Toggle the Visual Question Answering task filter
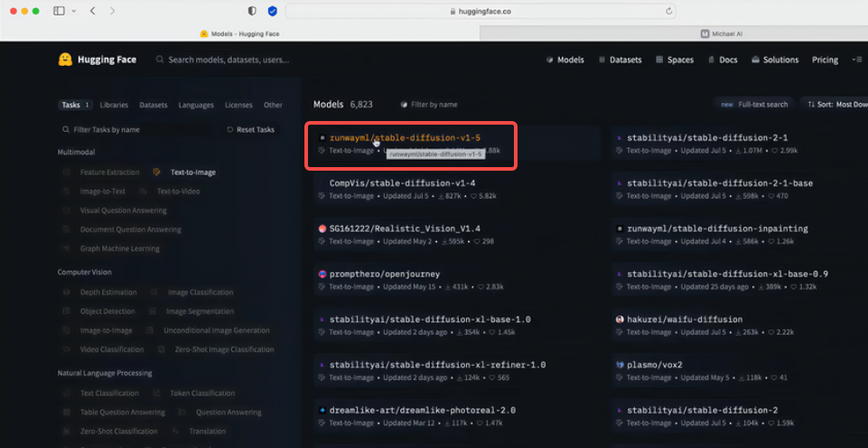868x448 pixels. pyautogui.click(x=115, y=210)
